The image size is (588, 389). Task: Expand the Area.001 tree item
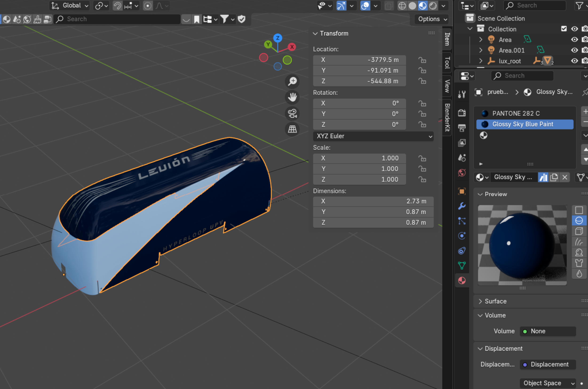click(x=481, y=50)
